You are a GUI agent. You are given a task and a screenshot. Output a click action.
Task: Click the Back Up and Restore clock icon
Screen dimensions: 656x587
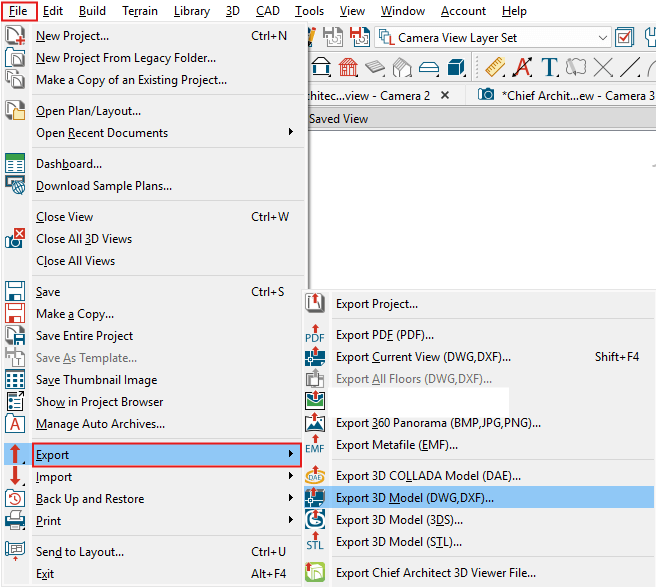coord(15,498)
